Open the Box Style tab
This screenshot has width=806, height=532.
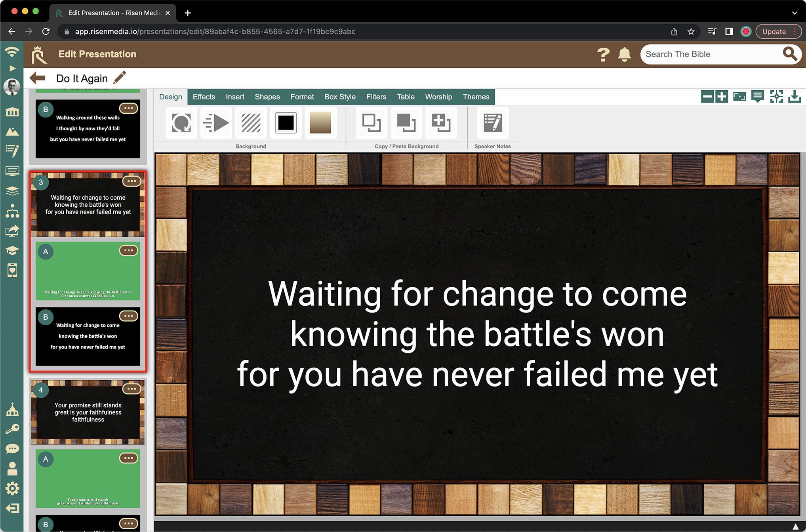click(340, 97)
